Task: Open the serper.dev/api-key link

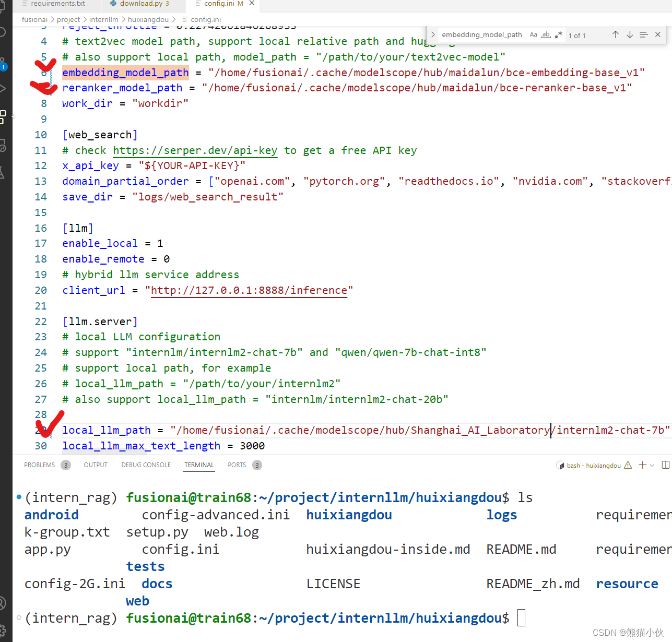Action: point(195,150)
